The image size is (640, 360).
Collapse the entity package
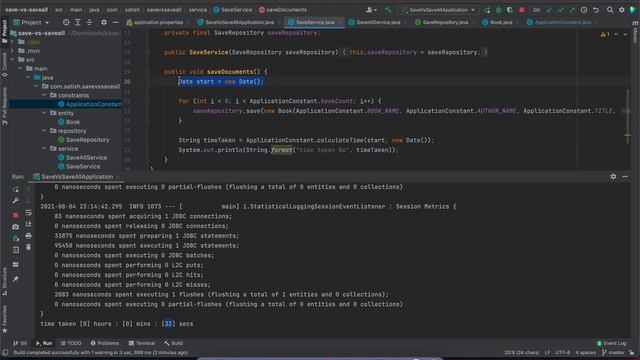44,113
